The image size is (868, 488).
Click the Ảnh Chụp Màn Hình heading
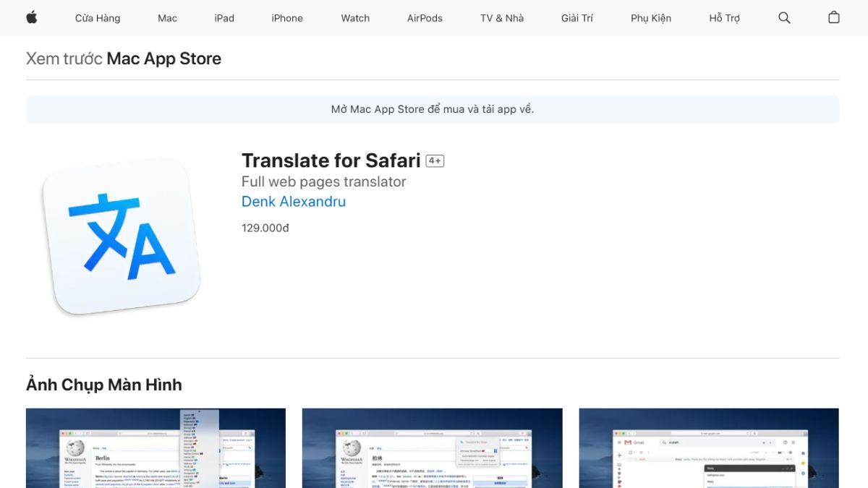click(x=104, y=385)
